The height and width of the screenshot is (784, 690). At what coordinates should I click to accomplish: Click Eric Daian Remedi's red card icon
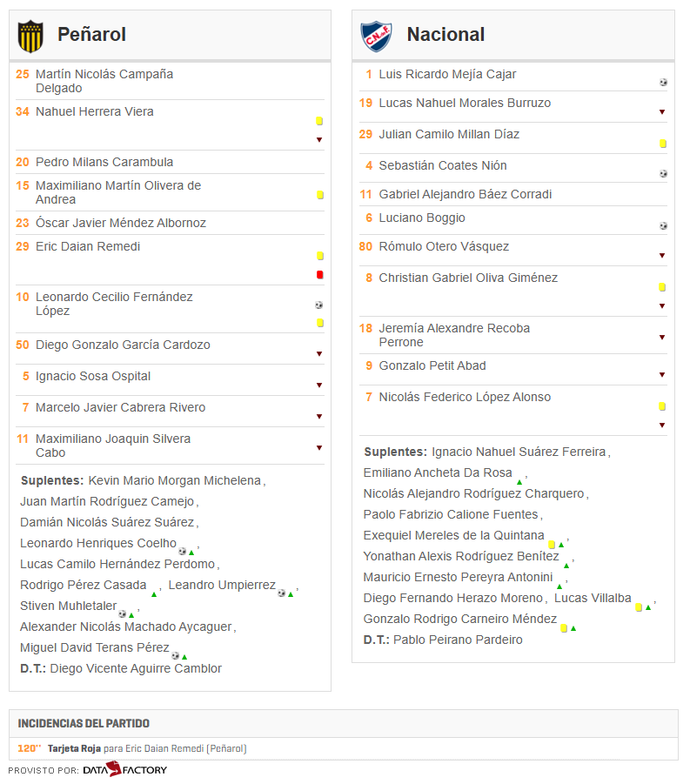tap(320, 274)
